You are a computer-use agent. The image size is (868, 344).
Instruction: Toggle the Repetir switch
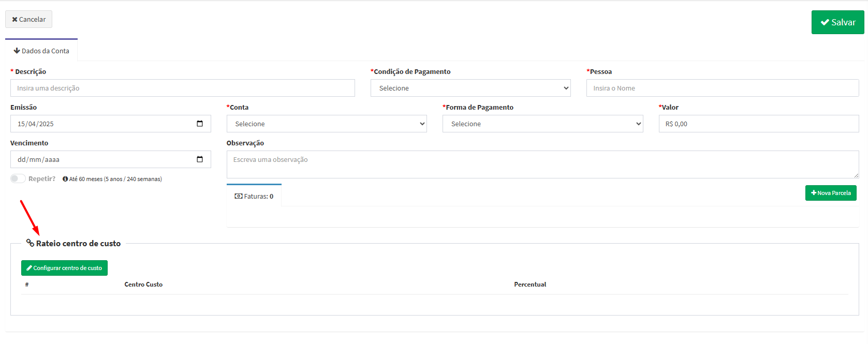[18, 178]
